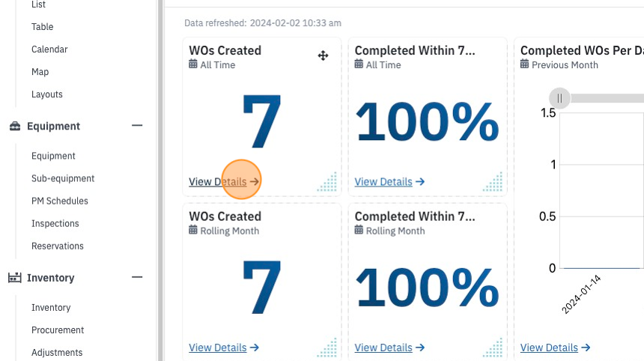
Task: Grab the chart range slider handle
Action: tap(559, 98)
